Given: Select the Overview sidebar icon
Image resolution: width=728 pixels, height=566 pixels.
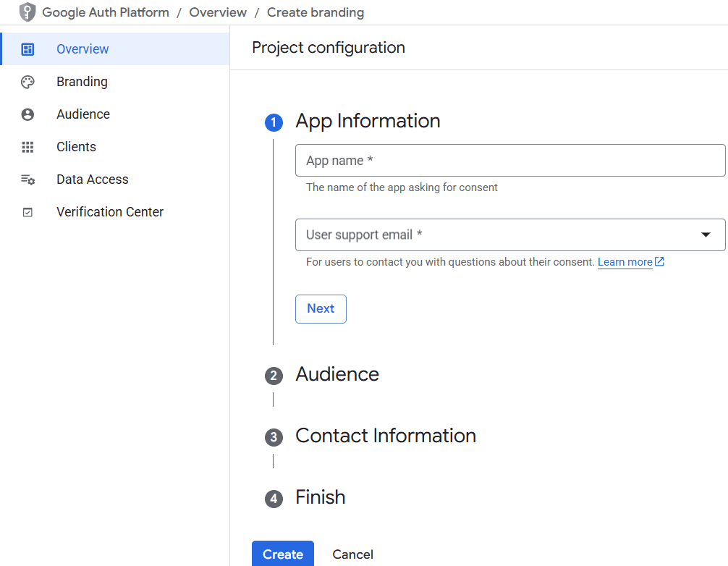Looking at the screenshot, I should (x=27, y=48).
